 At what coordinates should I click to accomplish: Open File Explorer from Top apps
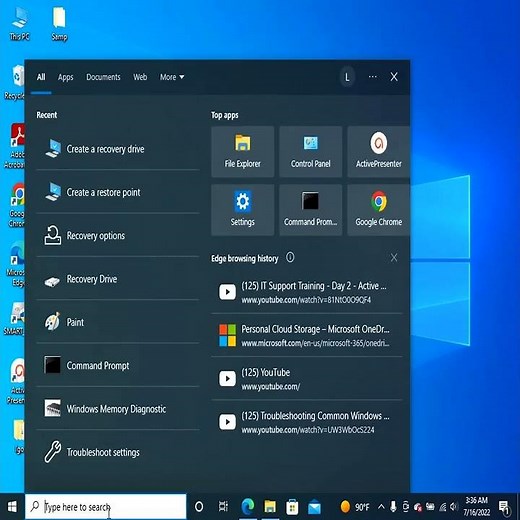pos(243,152)
